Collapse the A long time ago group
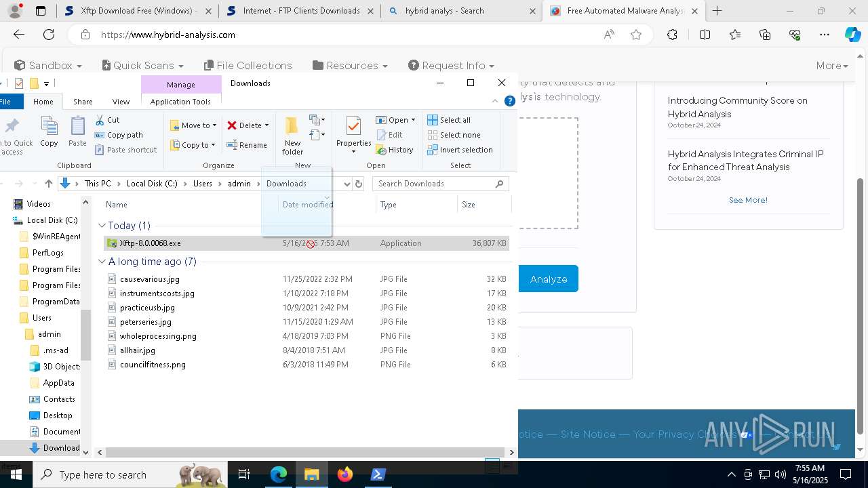The image size is (868, 488). [x=102, y=262]
